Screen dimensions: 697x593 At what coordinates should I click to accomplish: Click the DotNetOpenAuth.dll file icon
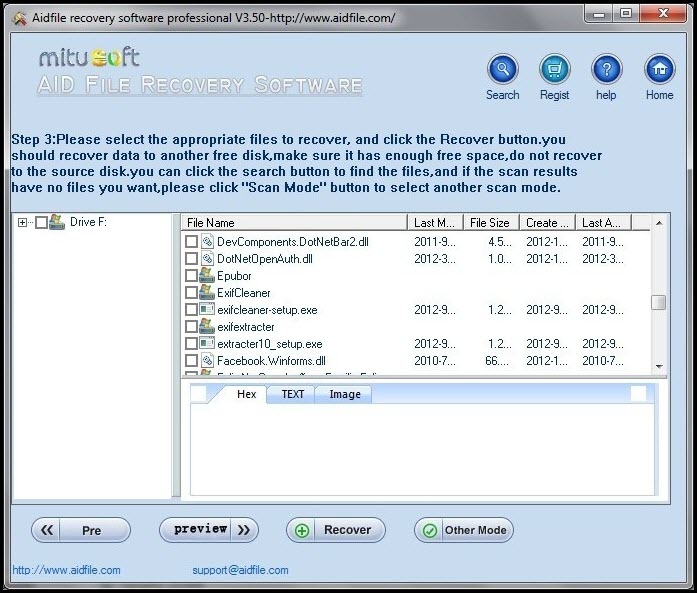click(x=207, y=258)
